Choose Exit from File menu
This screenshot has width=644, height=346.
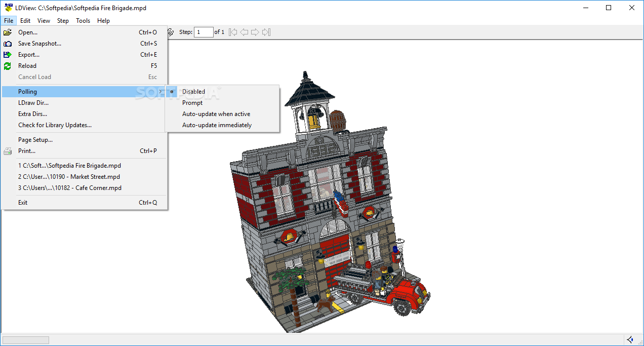pos(84,203)
